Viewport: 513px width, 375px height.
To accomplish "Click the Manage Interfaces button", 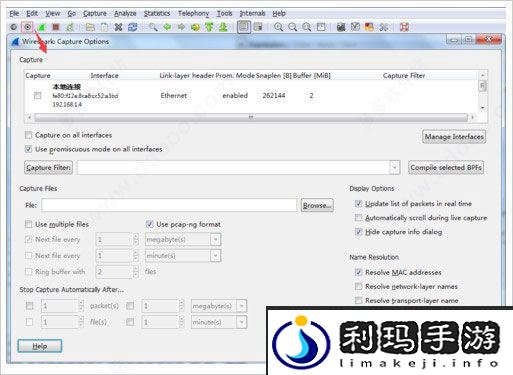I will pos(454,136).
